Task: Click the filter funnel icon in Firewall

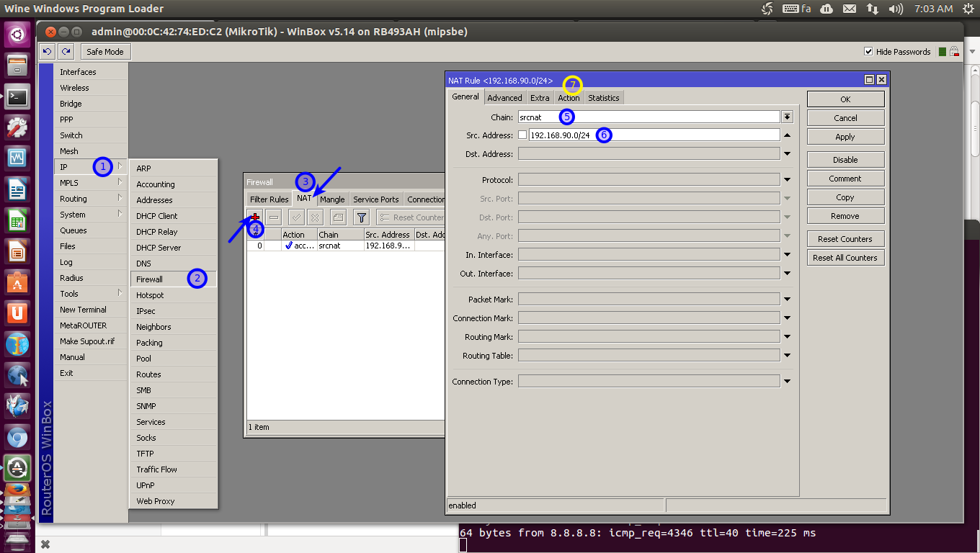Action: [x=362, y=217]
